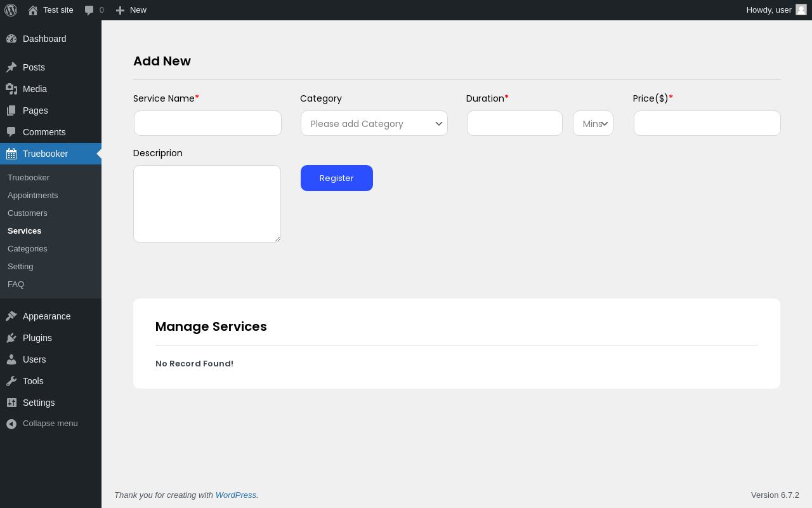Viewport: 812px width, 508px height.
Task: Click the Media icon in sidebar
Action: 11,89
